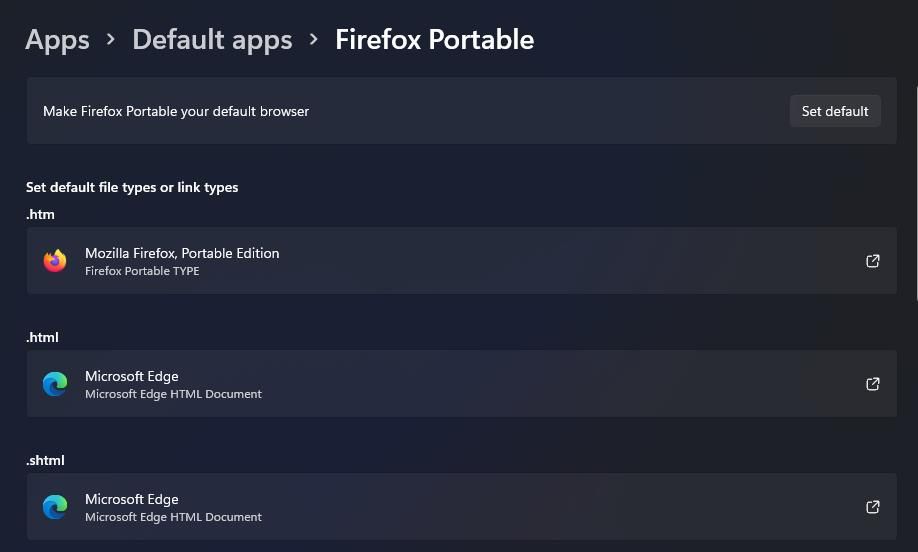Navigate to the Default apps breadcrumb
918x552 pixels.
coord(212,40)
